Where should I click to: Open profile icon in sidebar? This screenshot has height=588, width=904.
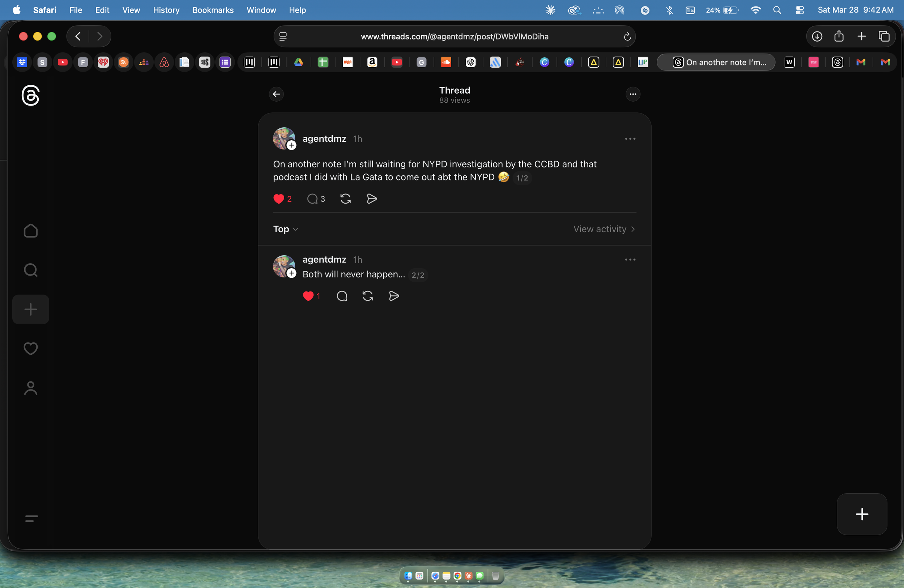[30, 388]
